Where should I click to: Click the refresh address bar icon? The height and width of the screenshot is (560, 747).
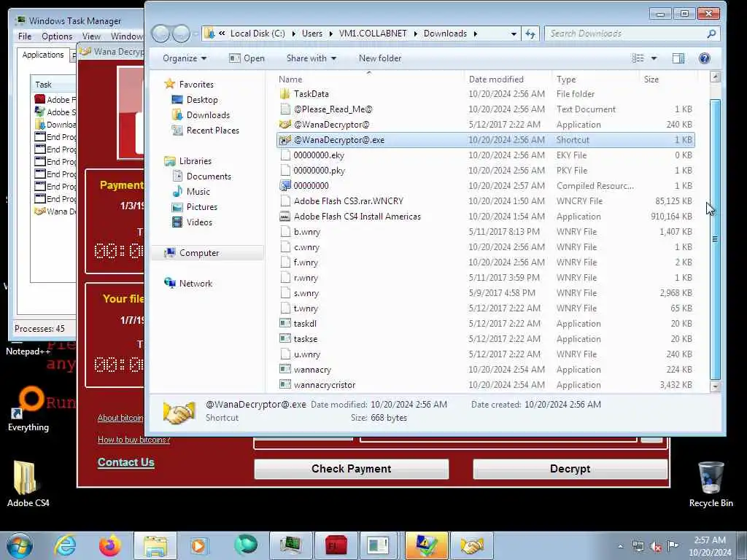click(530, 34)
